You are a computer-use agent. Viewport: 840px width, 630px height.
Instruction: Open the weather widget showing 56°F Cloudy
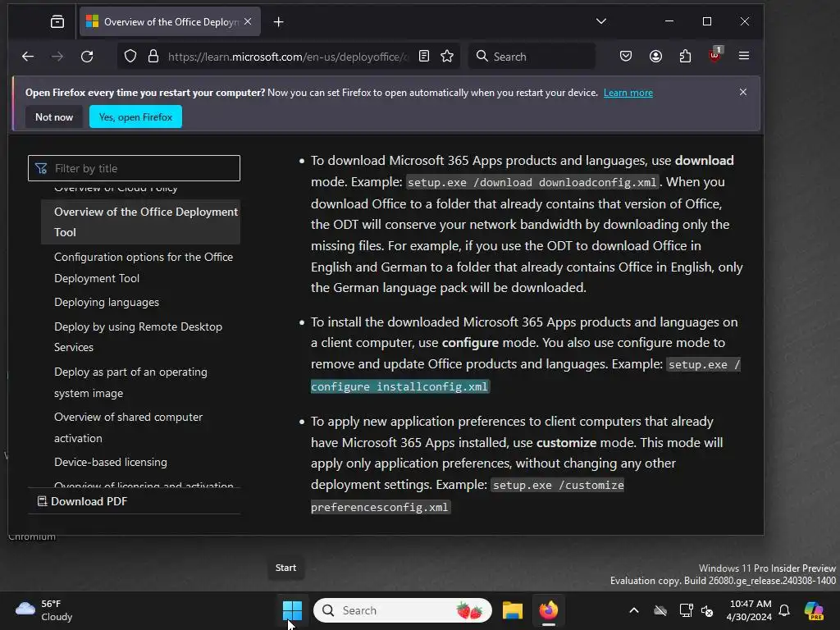[x=44, y=610]
